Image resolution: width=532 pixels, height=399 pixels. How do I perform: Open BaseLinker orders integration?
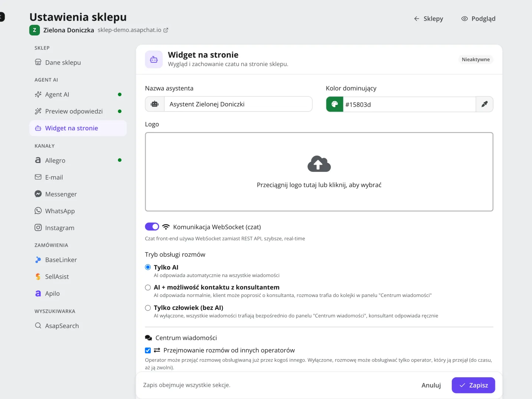[78, 260]
